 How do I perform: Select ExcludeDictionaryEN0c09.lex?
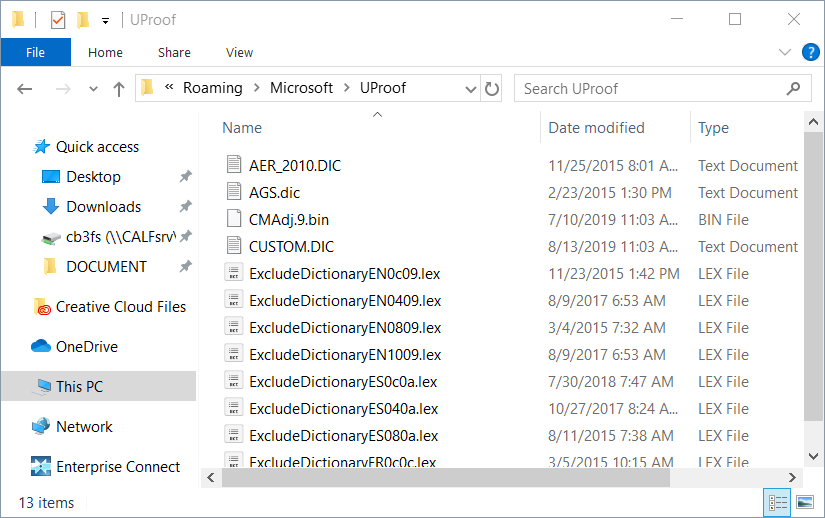click(345, 273)
